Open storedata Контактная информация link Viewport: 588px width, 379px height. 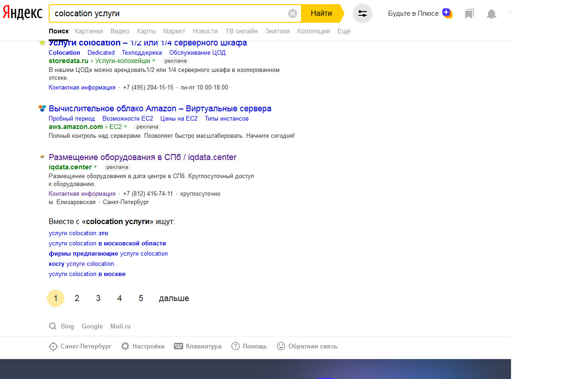tap(82, 87)
